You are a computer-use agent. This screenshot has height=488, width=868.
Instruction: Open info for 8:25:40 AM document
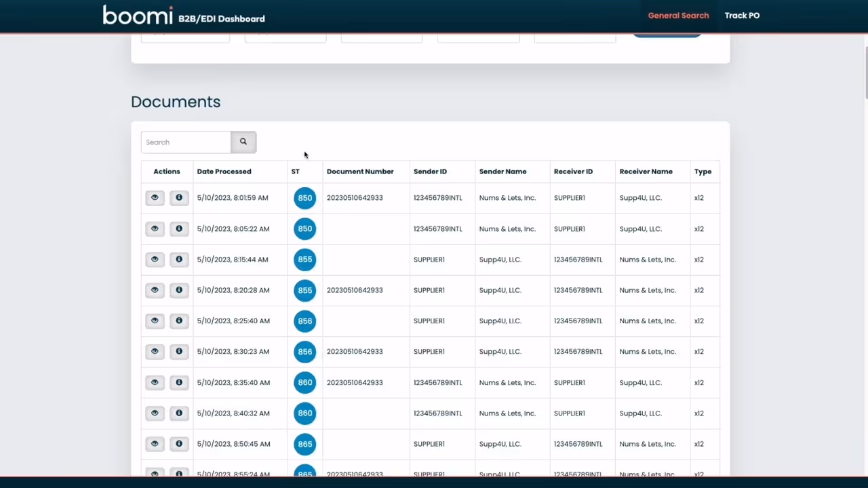pos(179,321)
